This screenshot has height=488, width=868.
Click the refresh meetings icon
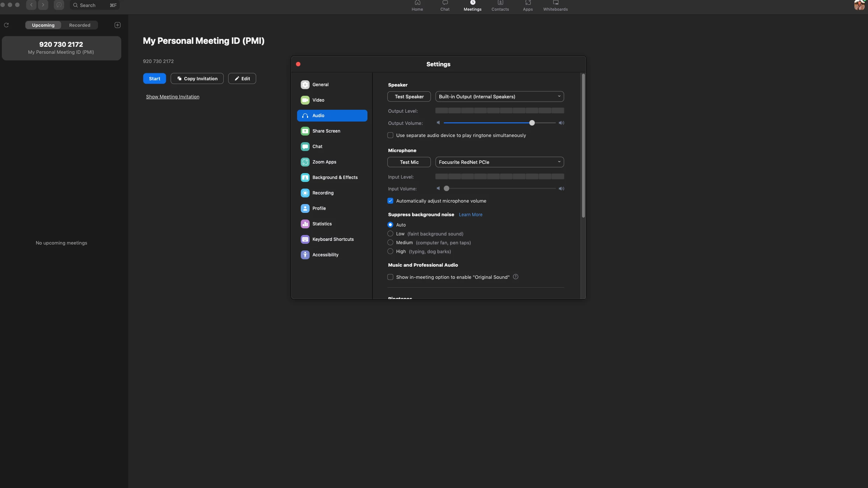6,25
